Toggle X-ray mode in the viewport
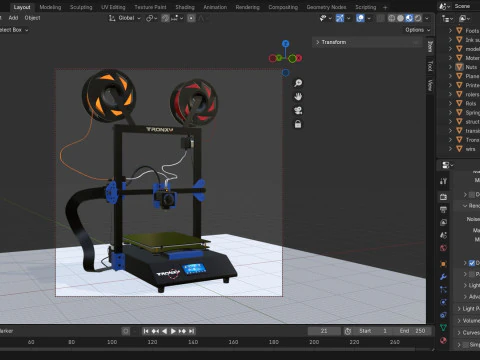 380,18
